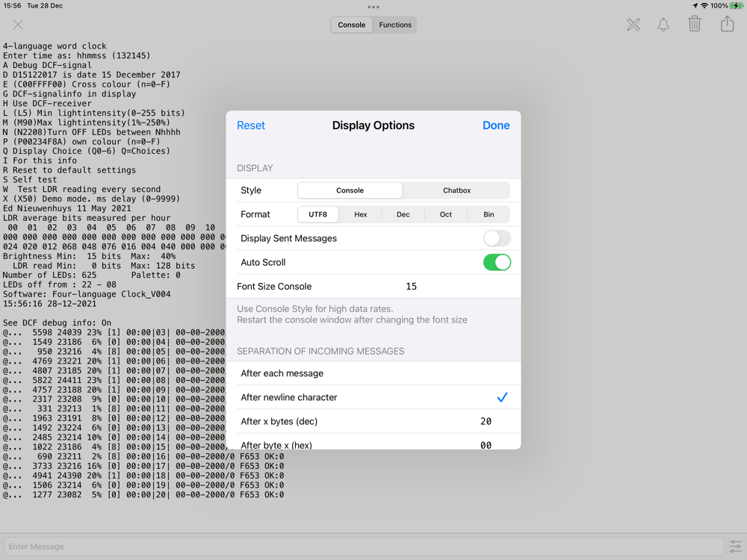Choose UTF8 format

click(x=317, y=214)
